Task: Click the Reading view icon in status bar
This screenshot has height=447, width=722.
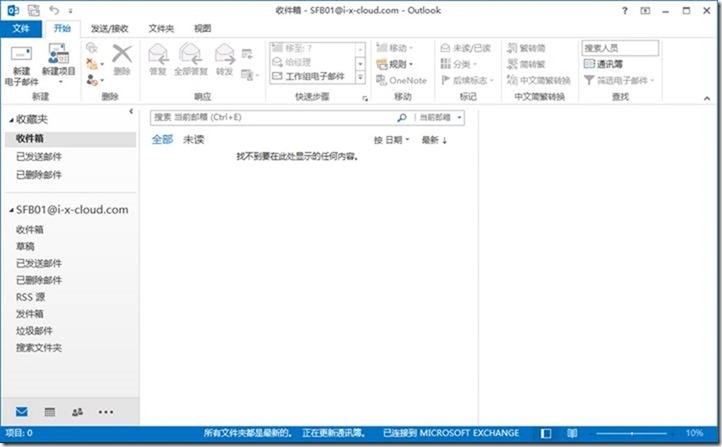Action: coord(572,433)
